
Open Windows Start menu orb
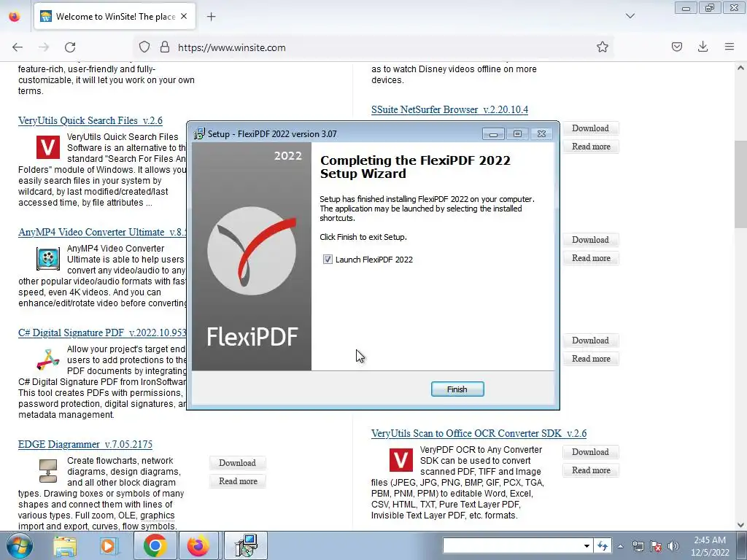tap(19, 545)
